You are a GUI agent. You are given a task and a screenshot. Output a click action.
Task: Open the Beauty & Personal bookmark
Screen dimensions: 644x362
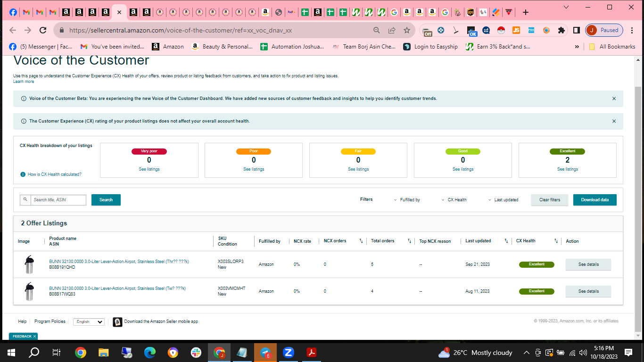222,47
